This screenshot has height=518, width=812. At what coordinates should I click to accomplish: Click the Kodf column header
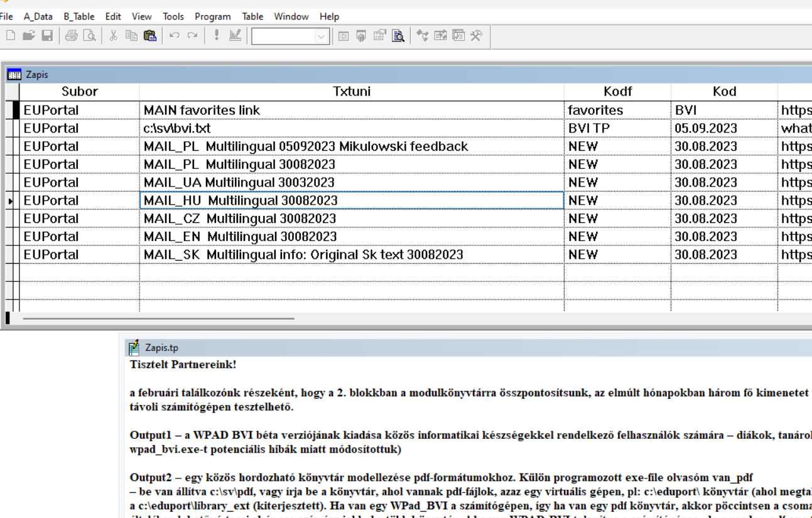(x=617, y=92)
